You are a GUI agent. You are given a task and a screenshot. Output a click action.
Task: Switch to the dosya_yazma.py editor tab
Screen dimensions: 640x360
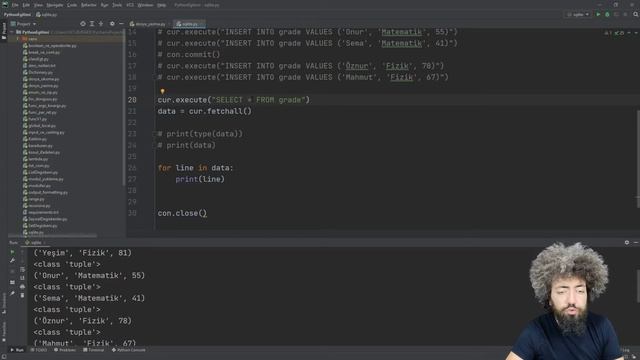[x=148, y=24]
